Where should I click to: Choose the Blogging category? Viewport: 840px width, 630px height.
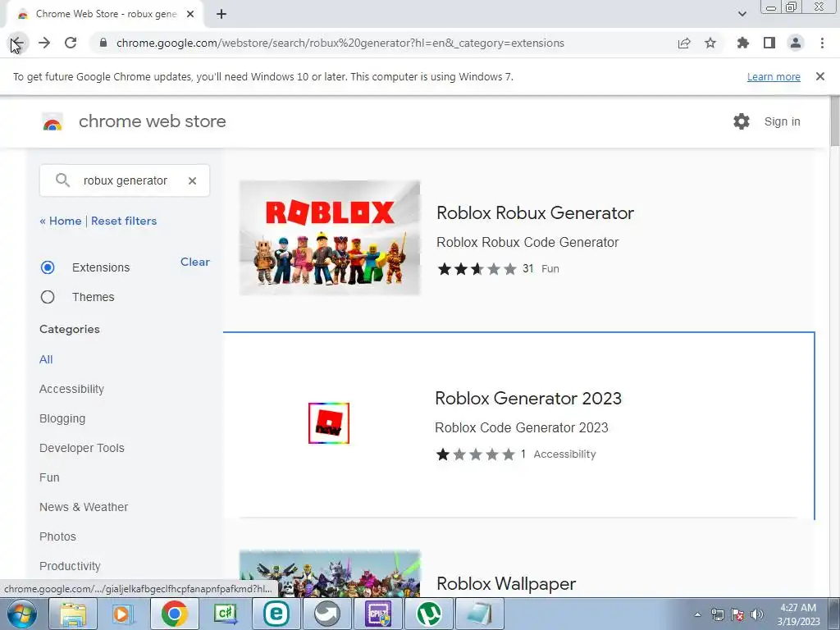point(62,418)
